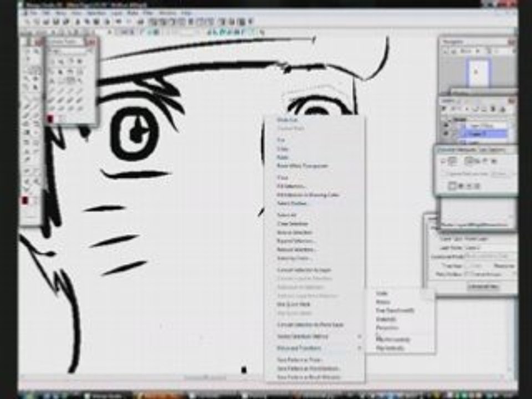
Task: Choose Undo in the context menu
Action: click(x=287, y=120)
